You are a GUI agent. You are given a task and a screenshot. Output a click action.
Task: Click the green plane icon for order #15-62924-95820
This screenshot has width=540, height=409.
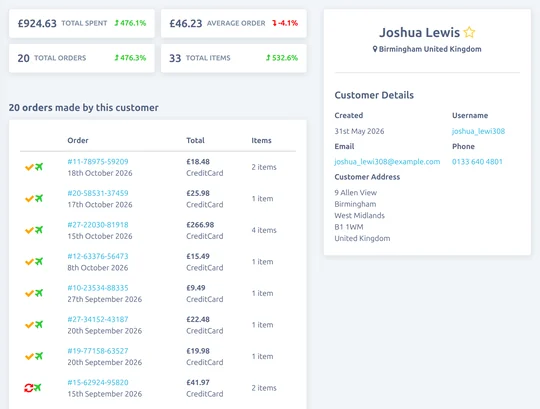click(x=38, y=388)
